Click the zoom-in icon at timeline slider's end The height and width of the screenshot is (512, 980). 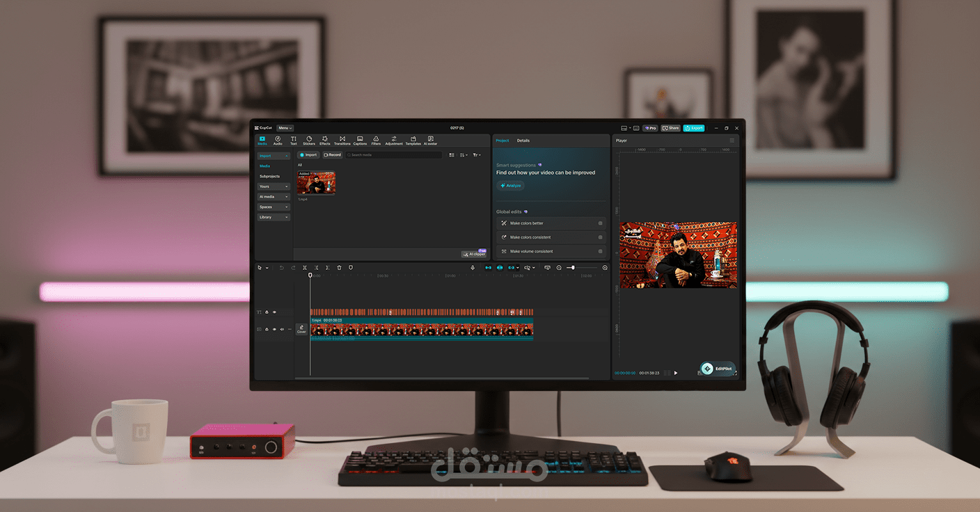[x=605, y=268]
